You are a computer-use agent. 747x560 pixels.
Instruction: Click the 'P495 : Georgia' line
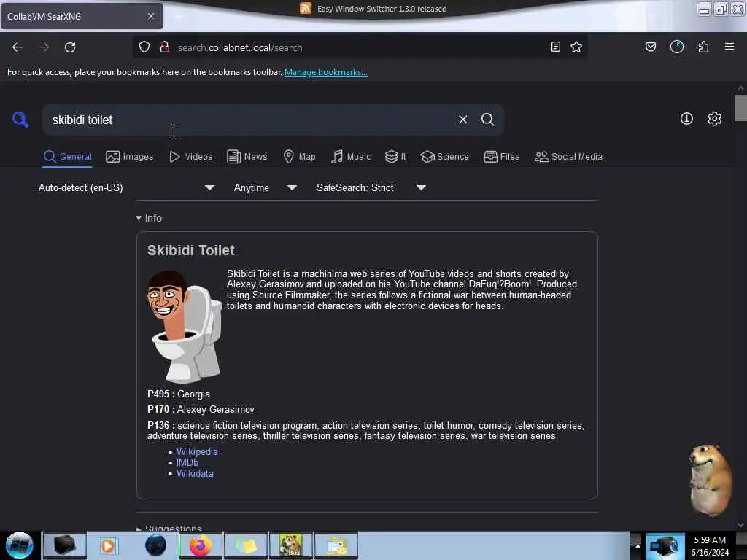click(x=179, y=394)
